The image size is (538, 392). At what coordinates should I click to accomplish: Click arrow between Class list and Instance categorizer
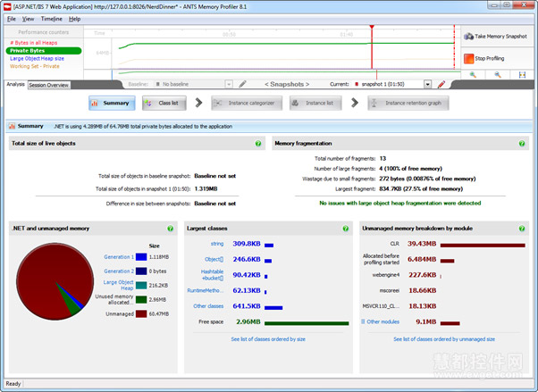click(x=198, y=103)
